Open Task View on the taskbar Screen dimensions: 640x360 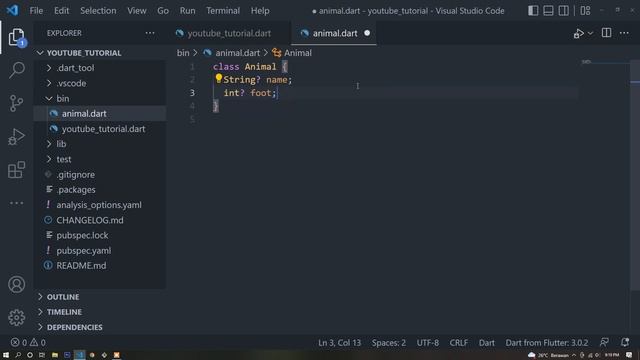point(42,355)
